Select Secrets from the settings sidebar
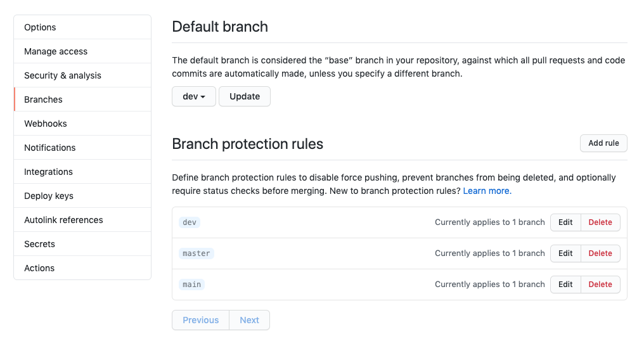This screenshot has width=644, height=346. point(39,244)
